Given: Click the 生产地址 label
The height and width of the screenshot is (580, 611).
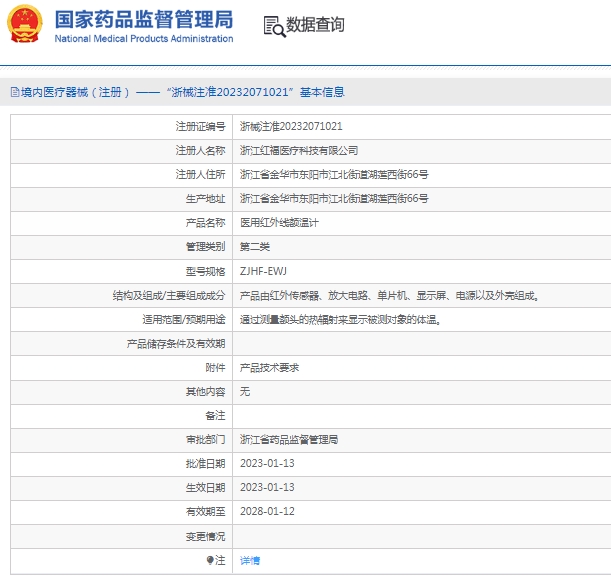Looking at the screenshot, I should [x=205, y=198].
